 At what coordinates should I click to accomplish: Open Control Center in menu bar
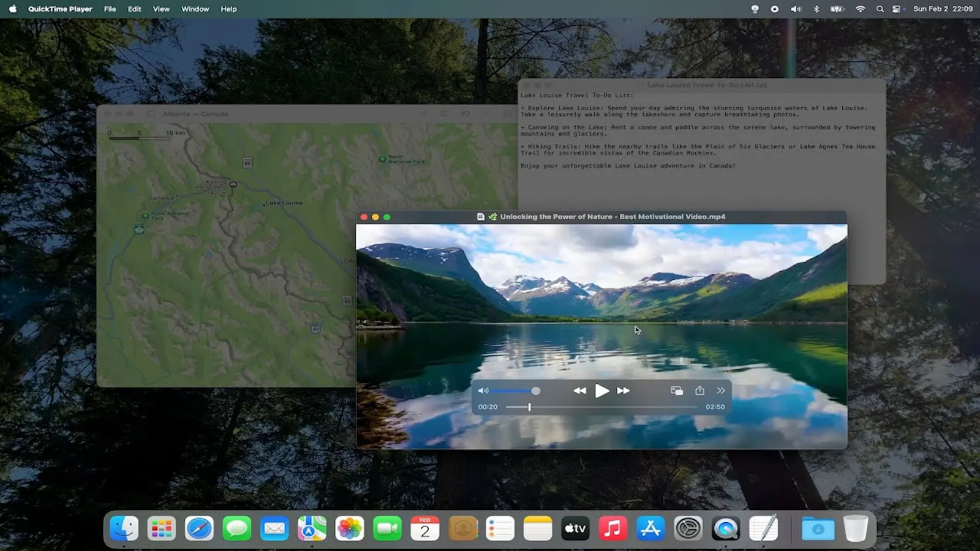point(897,9)
